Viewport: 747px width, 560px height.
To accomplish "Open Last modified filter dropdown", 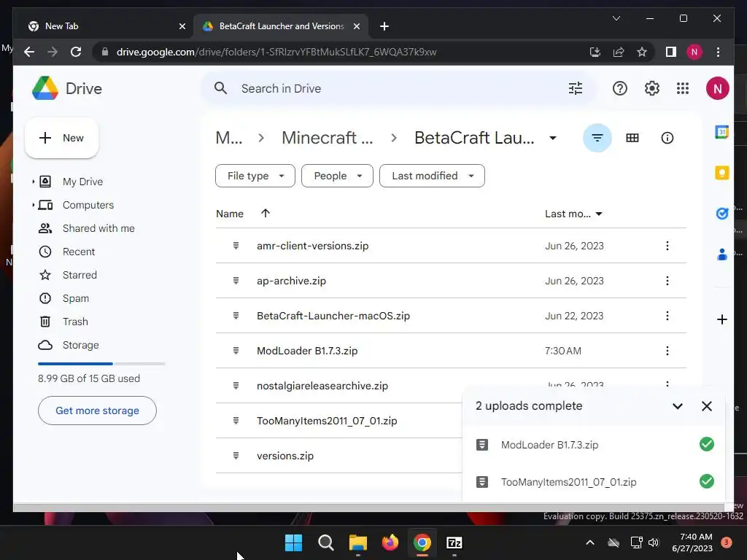I will [x=432, y=176].
